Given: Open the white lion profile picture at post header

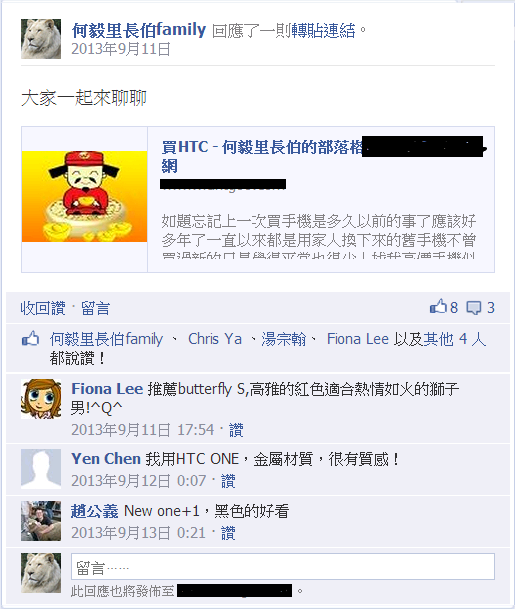Looking at the screenshot, I should pyautogui.click(x=41, y=39).
